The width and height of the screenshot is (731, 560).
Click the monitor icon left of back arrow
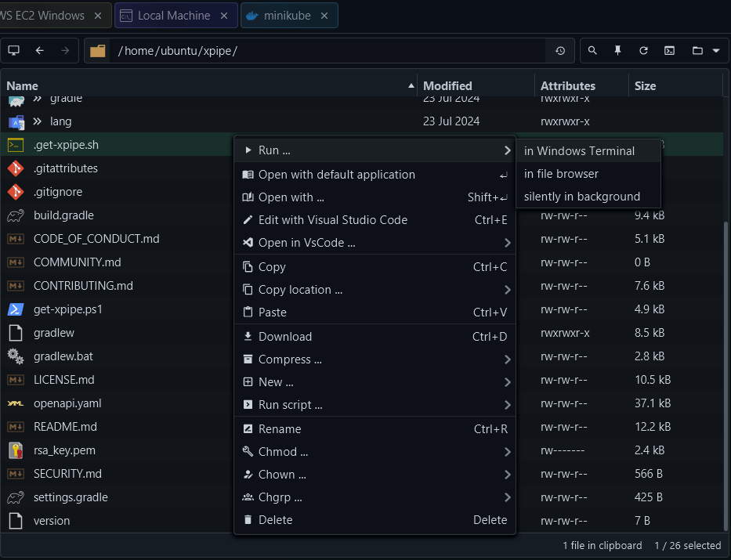pos(13,51)
